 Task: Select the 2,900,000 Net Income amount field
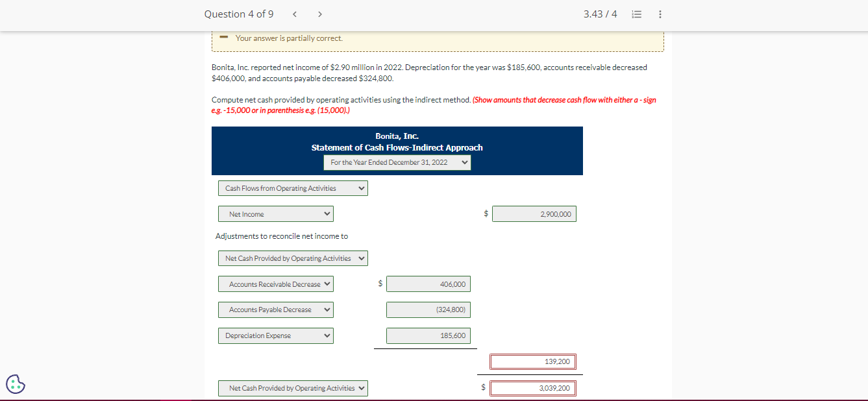[534, 213]
